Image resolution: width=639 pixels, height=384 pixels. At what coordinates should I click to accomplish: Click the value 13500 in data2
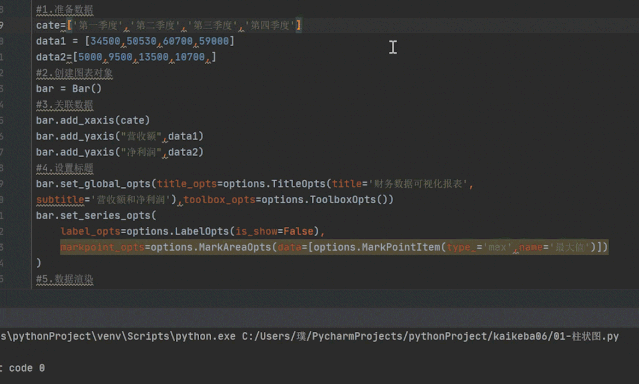click(x=154, y=57)
